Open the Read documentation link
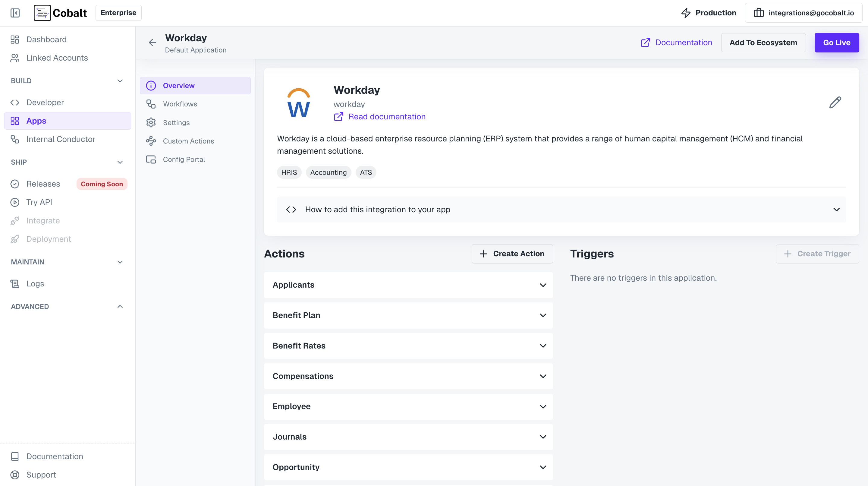Screen dimensions: 868x486 point(386,117)
